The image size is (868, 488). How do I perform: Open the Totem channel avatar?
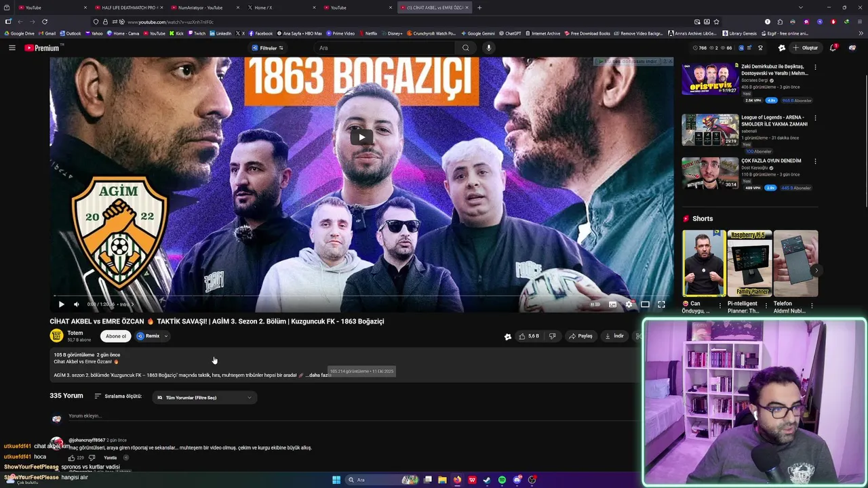56,335
